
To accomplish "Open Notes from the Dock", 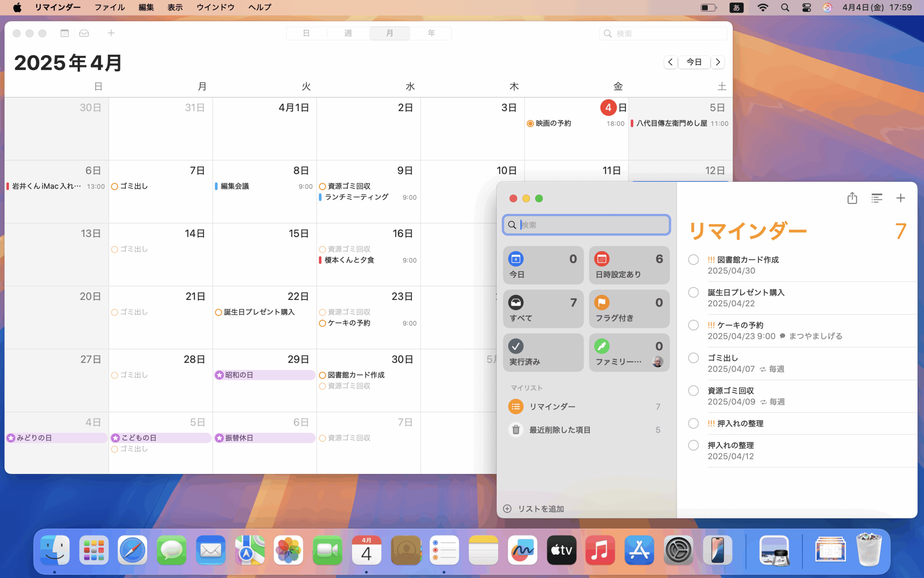I will (483, 551).
